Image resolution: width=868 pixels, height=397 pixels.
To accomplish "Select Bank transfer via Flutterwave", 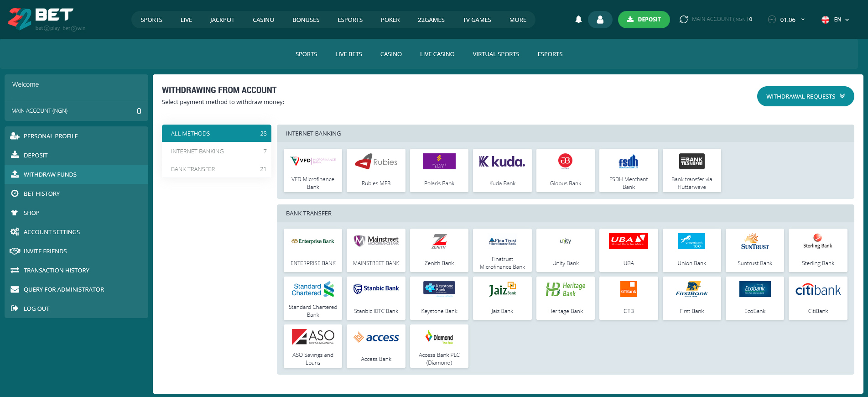I will [x=692, y=170].
